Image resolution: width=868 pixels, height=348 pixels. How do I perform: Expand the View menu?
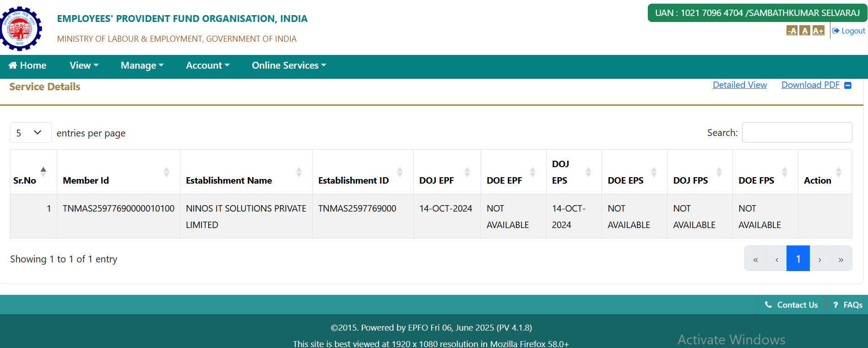point(84,65)
